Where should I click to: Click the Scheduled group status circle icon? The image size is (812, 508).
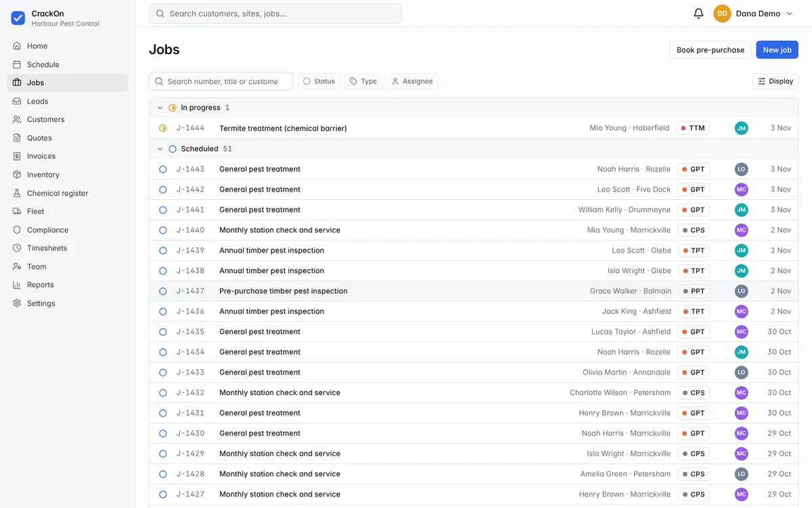pyautogui.click(x=173, y=149)
